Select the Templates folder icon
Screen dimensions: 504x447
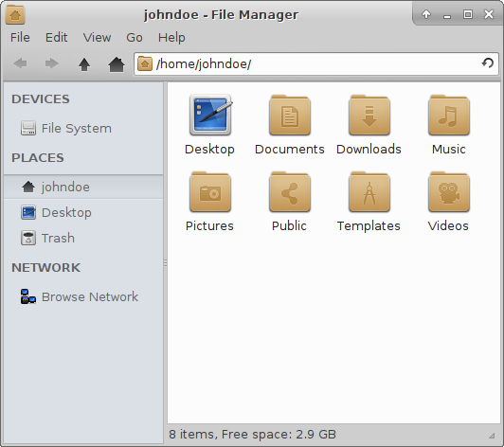pos(369,192)
